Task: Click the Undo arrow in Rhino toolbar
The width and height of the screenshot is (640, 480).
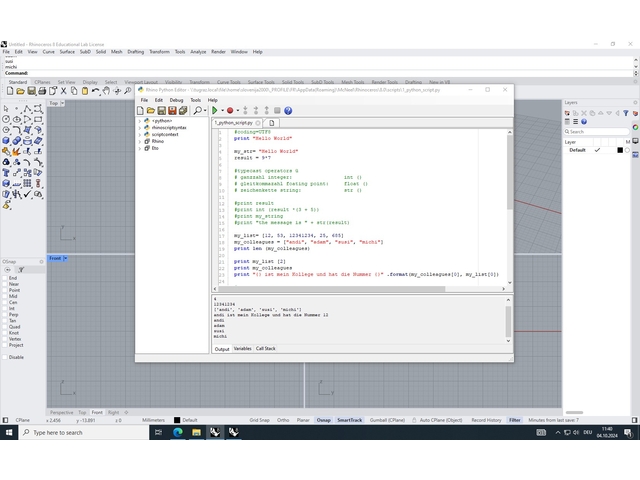Action: [95, 91]
